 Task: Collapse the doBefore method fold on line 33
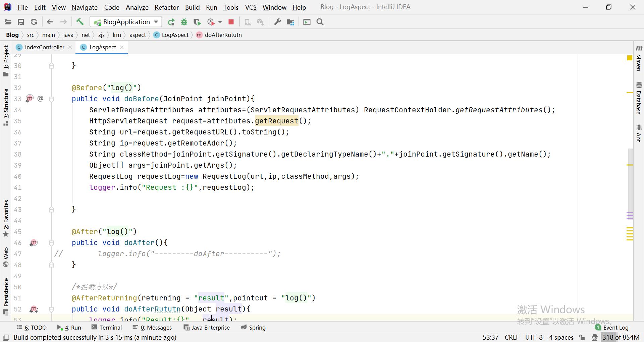tap(51, 99)
